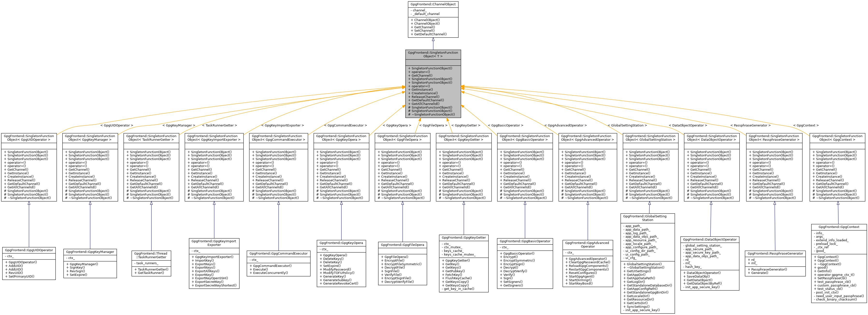Go to GpgFrontend::GpgUIDOperator class box

click(29, 264)
